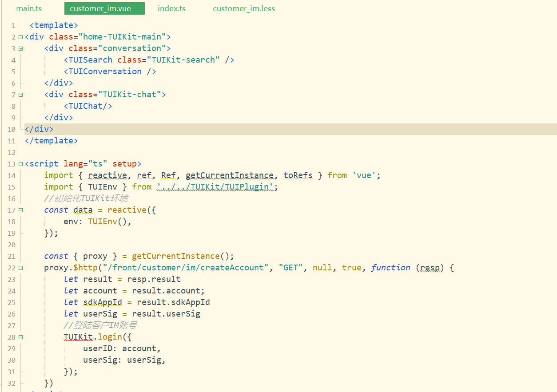Click line number 1 in the gutter
Screen dimensions: 557x392
tap(13, 25)
